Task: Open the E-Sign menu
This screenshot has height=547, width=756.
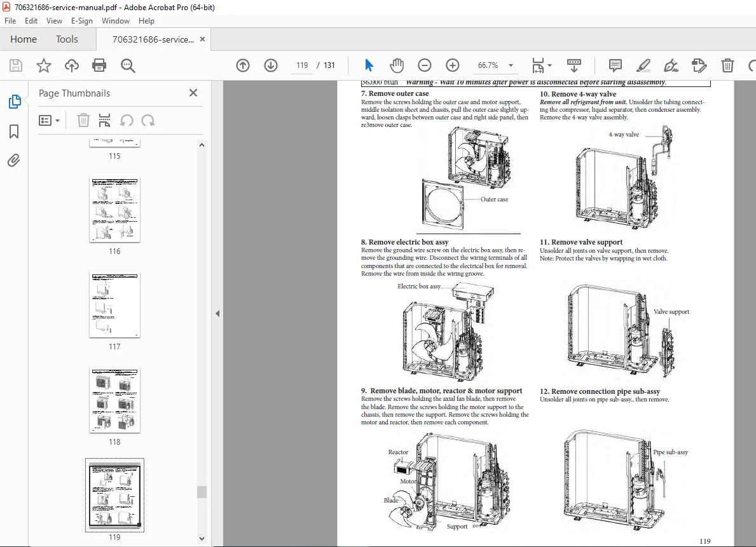Action: (81, 21)
